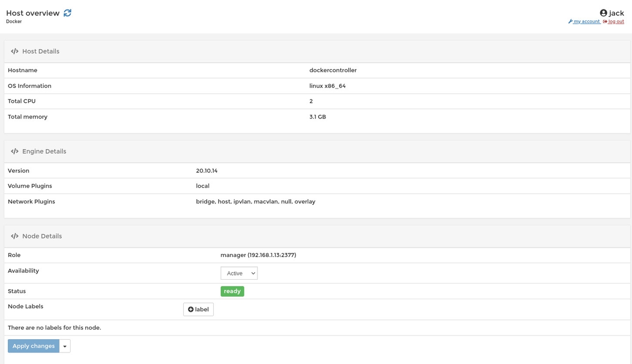Expand the Apply changes dropdown arrow
The height and width of the screenshot is (364, 632).
click(x=64, y=346)
